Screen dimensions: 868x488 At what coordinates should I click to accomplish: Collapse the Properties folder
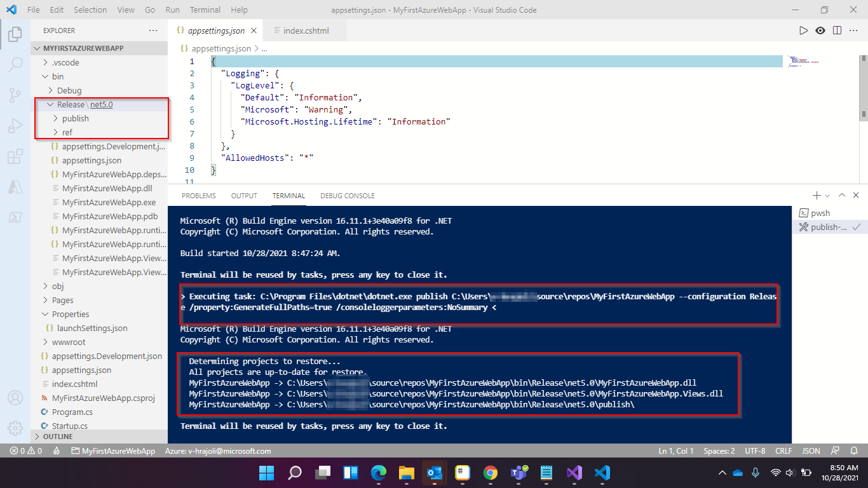pos(99,314)
